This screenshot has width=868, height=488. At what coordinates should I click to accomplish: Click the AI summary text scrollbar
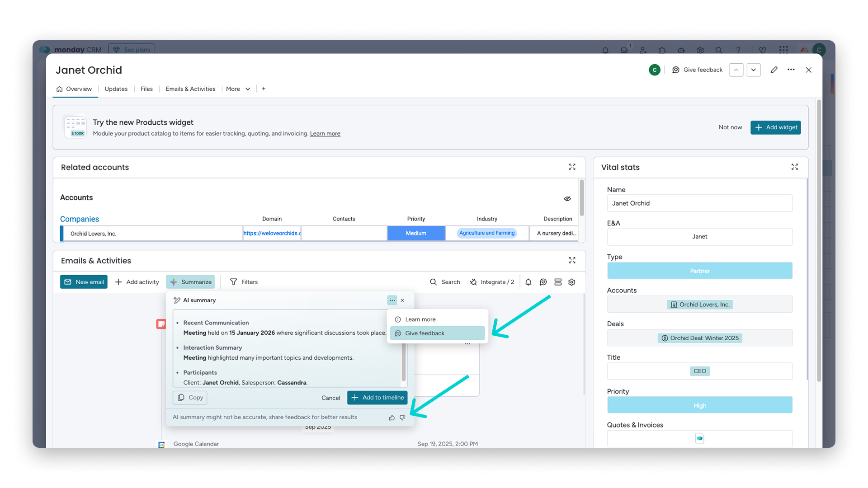pos(404,361)
